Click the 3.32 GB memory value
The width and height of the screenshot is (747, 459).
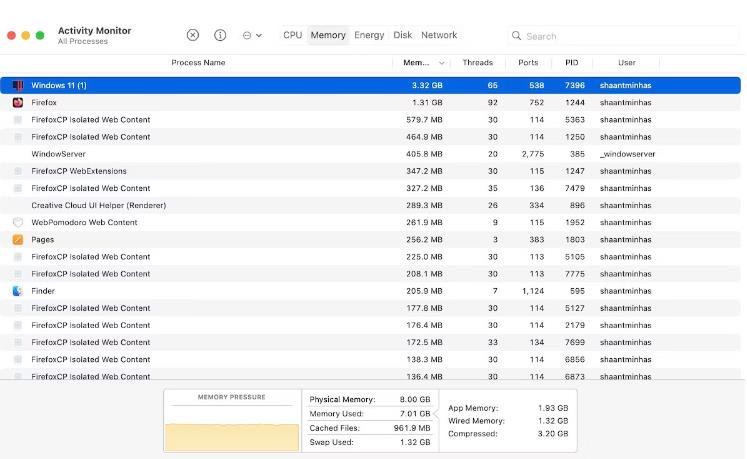pyautogui.click(x=427, y=85)
